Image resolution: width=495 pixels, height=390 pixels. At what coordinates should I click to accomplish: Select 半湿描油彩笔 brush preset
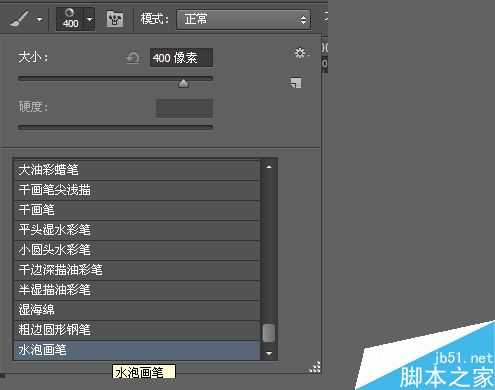137,290
